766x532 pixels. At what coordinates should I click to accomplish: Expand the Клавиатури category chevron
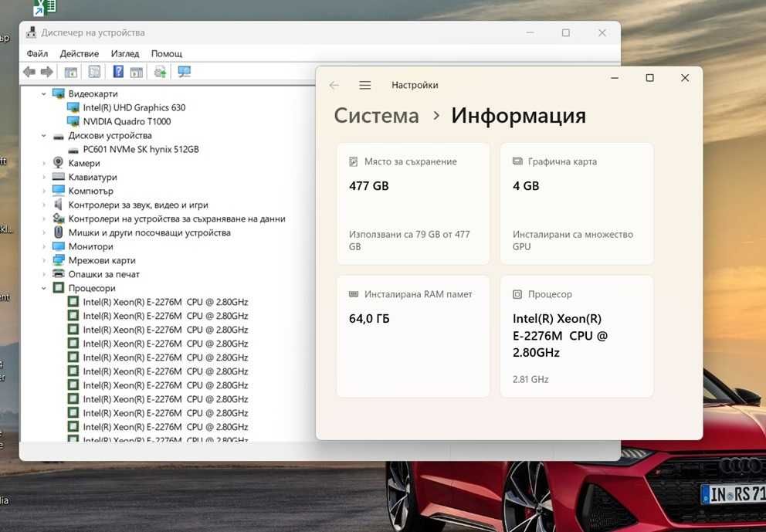pyautogui.click(x=44, y=177)
